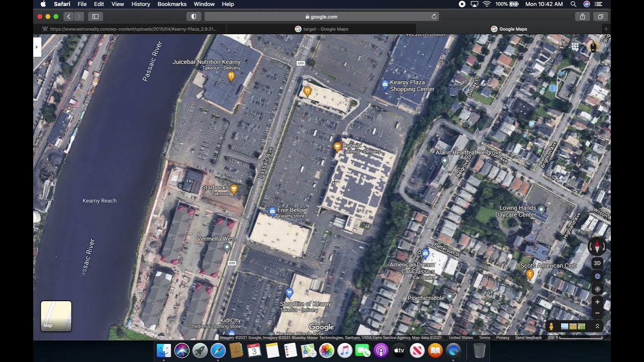Click the United States link

click(x=461, y=338)
